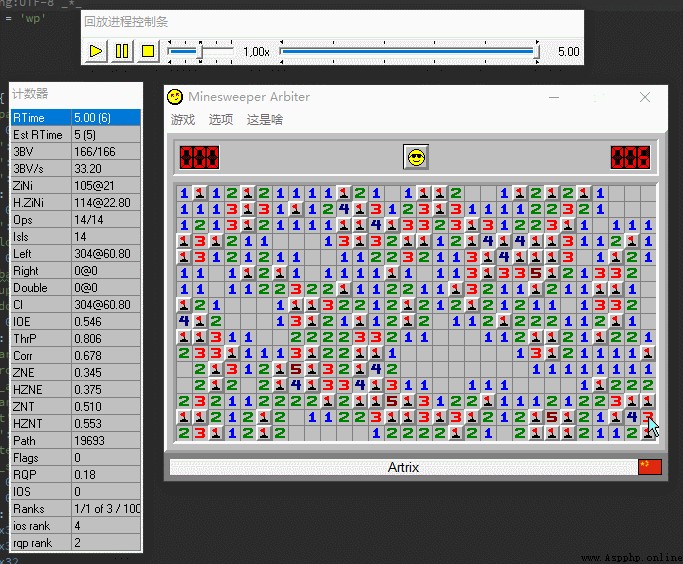Click the Minesweeper Arbiter title bar icon
The height and width of the screenshot is (564, 683).
(175, 97)
